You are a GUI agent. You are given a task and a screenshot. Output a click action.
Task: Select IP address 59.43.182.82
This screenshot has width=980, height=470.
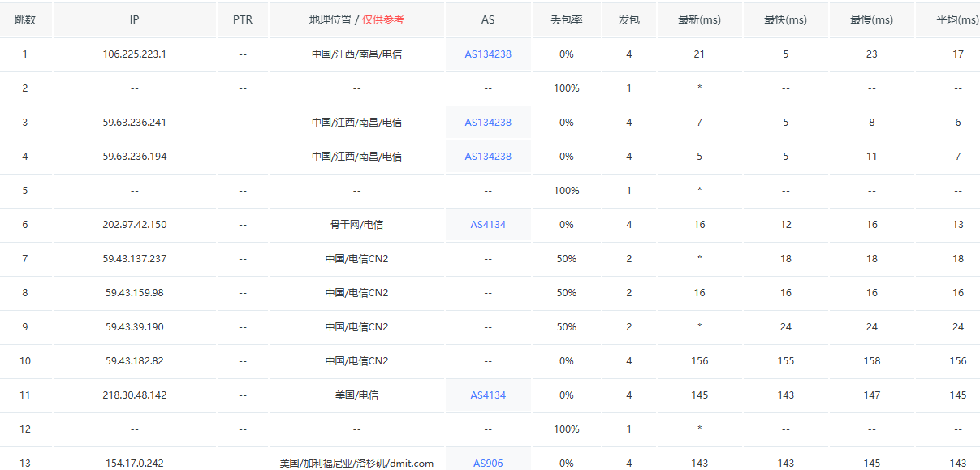[135, 361]
